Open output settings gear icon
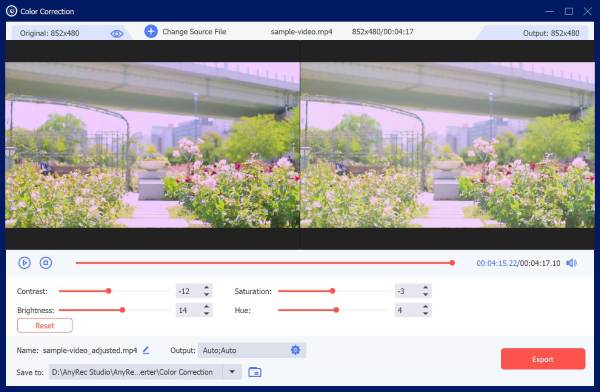The height and width of the screenshot is (392, 600). (x=295, y=350)
